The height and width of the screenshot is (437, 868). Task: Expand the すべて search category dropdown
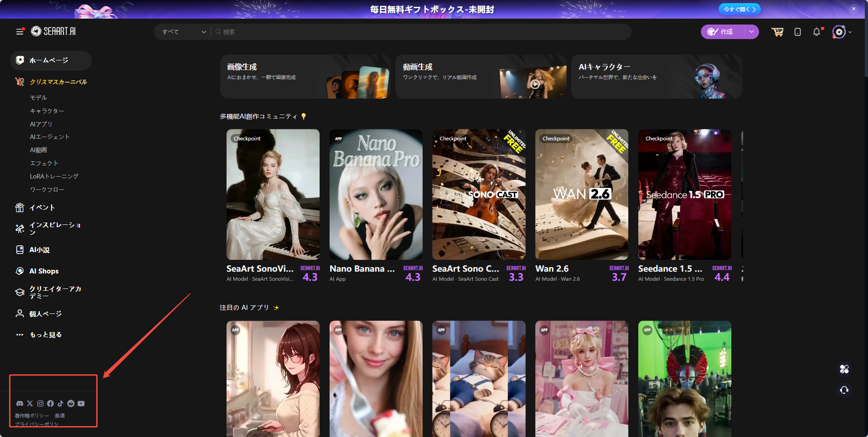point(183,32)
